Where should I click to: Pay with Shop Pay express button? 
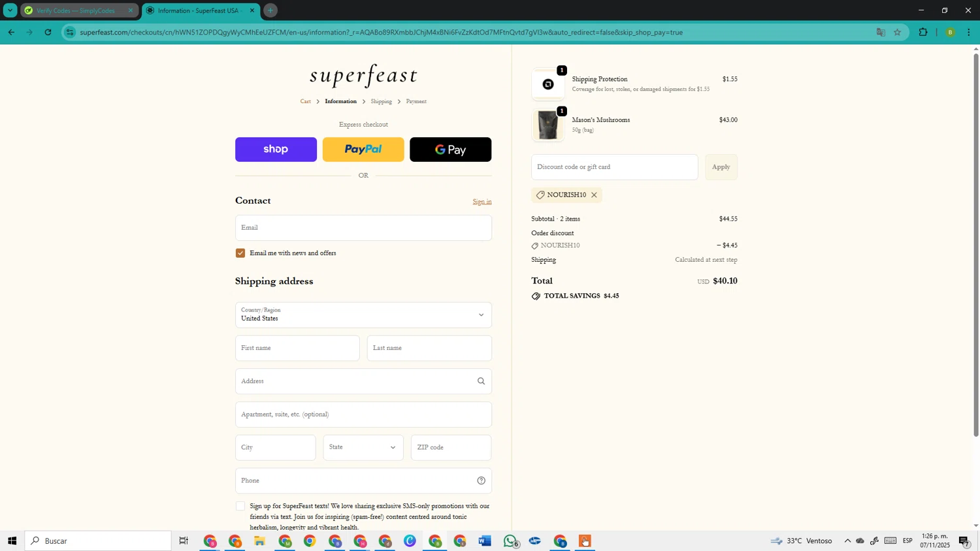click(276, 150)
